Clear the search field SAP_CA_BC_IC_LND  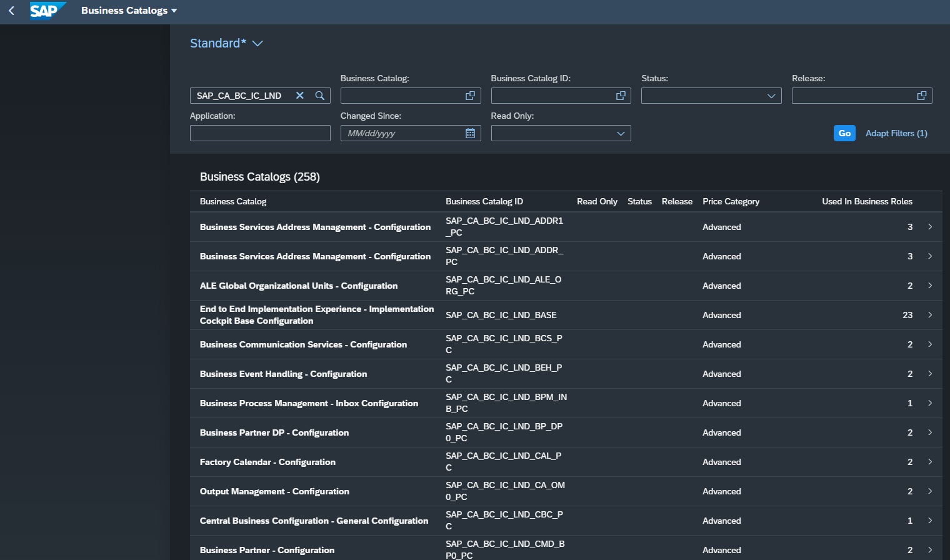coord(300,96)
